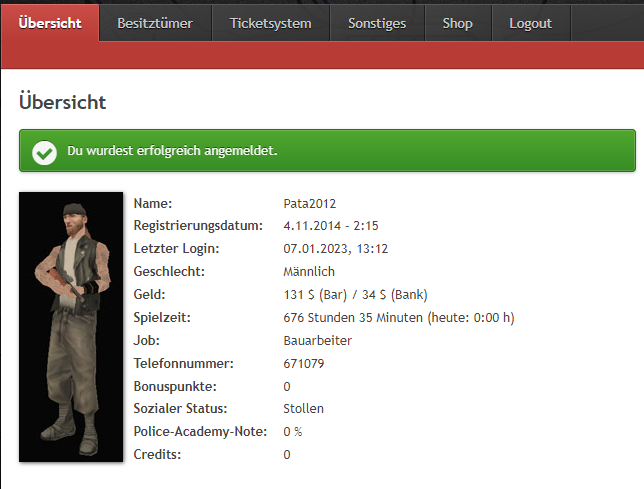Select the username Pata2012

tap(310, 204)
